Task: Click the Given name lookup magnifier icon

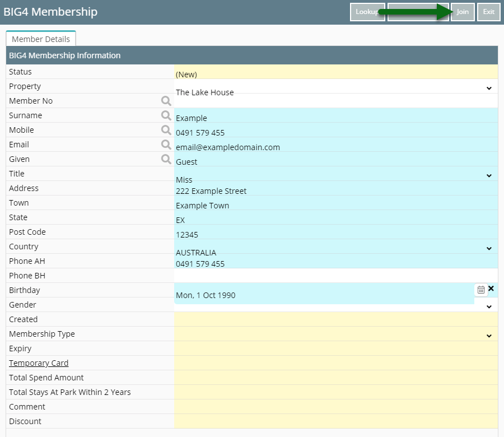Action: tap(166, 159)
